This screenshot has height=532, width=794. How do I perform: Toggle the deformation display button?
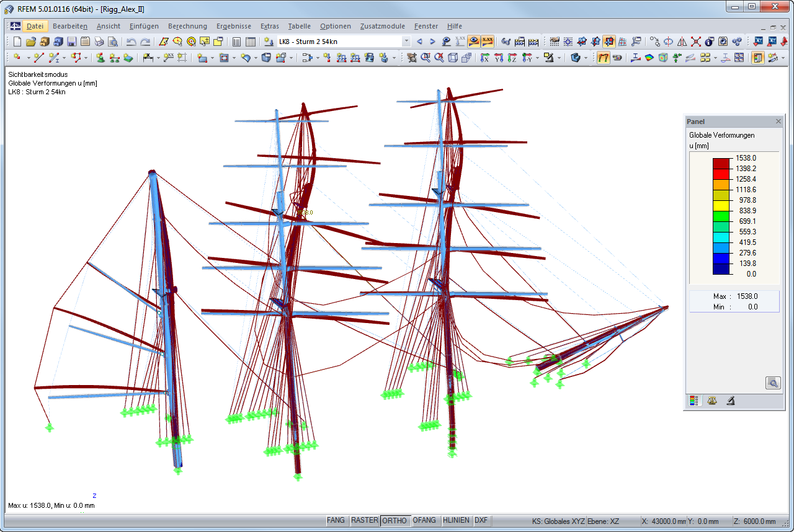[603, 58]
